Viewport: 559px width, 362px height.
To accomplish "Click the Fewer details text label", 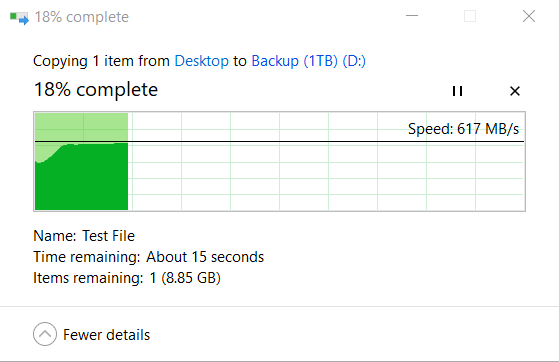I will click(x=107, y=335).
